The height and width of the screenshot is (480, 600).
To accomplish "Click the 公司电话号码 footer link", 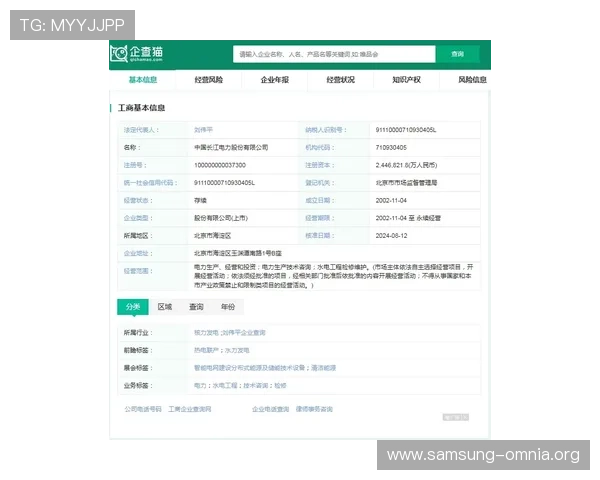I will [143, 409].
